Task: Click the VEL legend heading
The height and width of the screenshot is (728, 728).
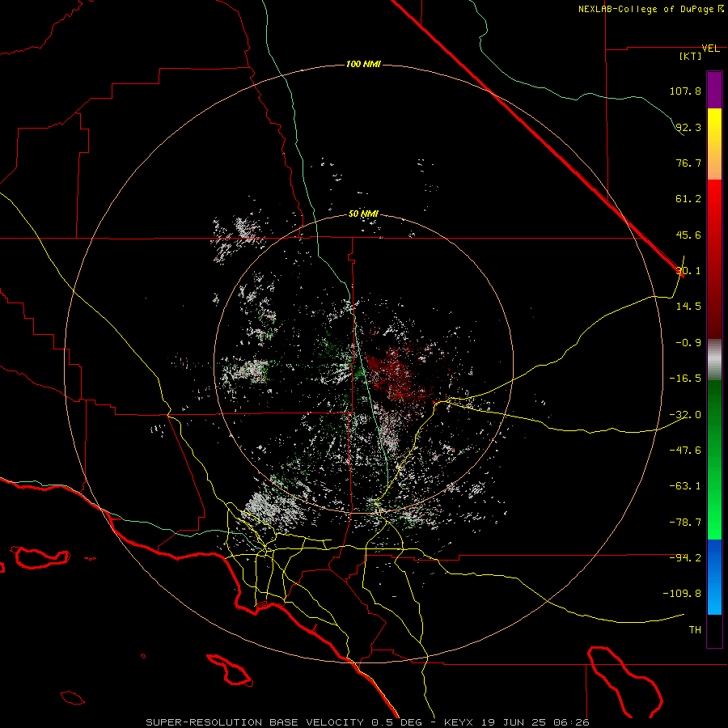Action: [x=711, y=49]
